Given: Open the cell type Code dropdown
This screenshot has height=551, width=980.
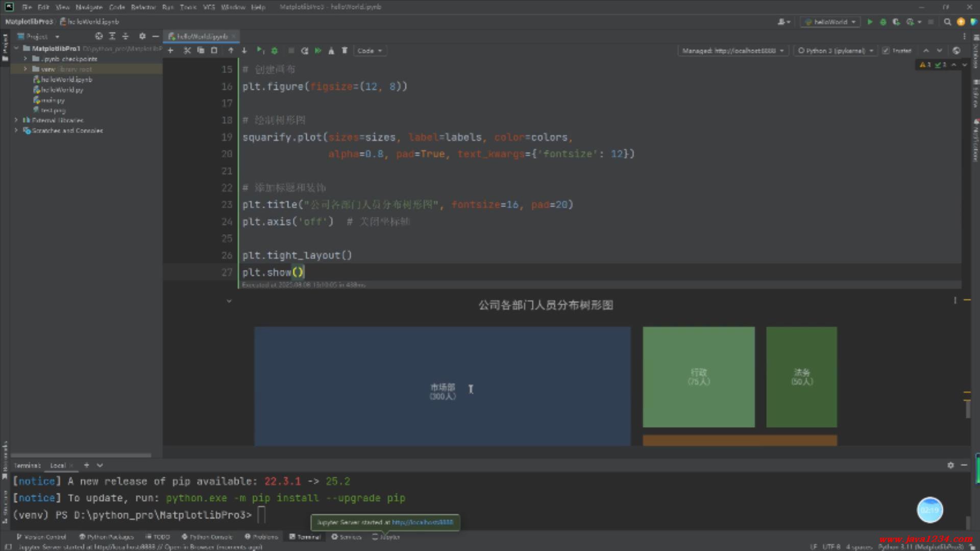Looking at the screenshot, I should [370, 51].
